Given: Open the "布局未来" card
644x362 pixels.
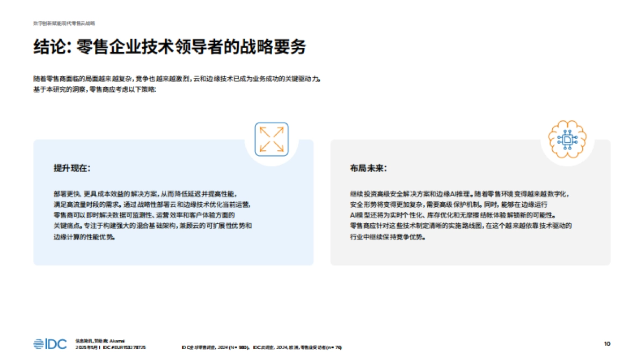Looking at the screenshot, I should pyautogui.click(x=470, y=204).
